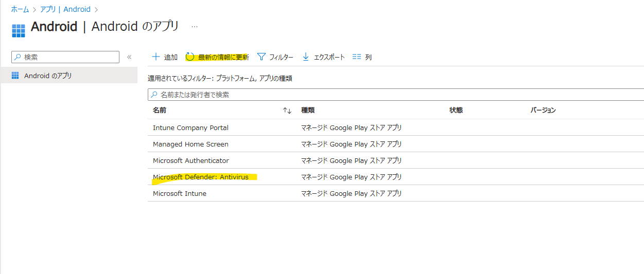Click the refresh circular arrow icon
This screenshot has width=644, height=274.
pyautogui.click(x=190, y=57)
